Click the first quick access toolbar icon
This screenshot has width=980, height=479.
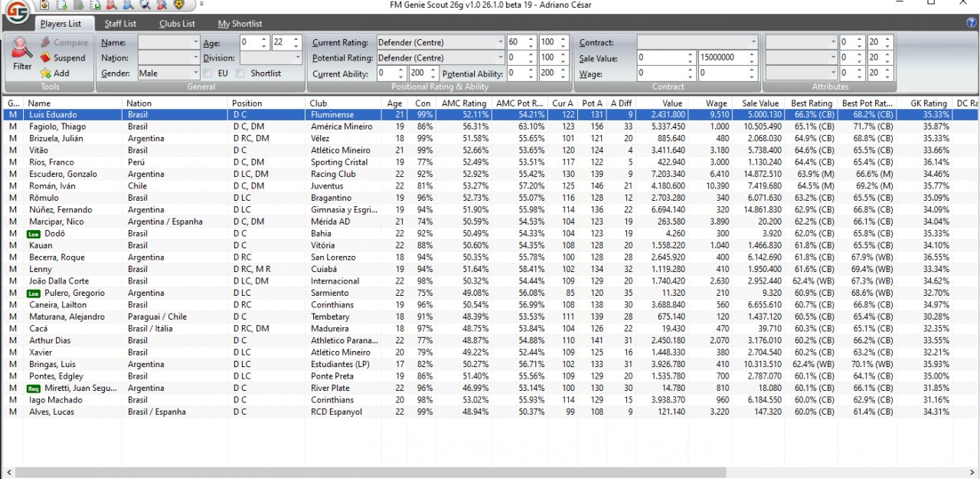tap(44, 5)
